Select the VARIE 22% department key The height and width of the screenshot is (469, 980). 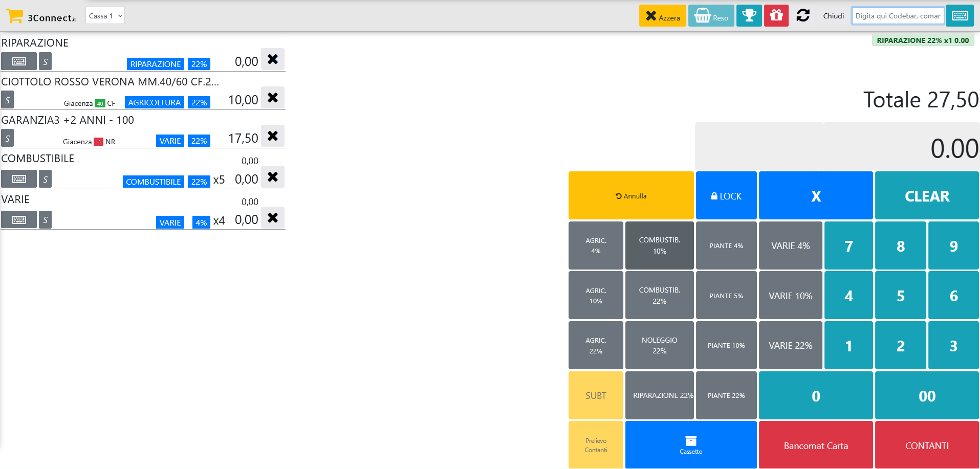(x=790, y=346)
